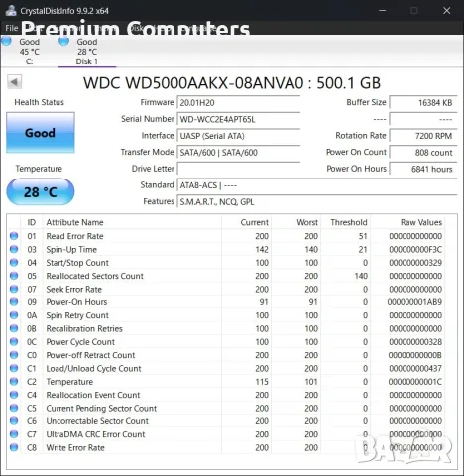
Task: Select the Power-Off Retract Count attribute name
Action: (x=90, y=355)
